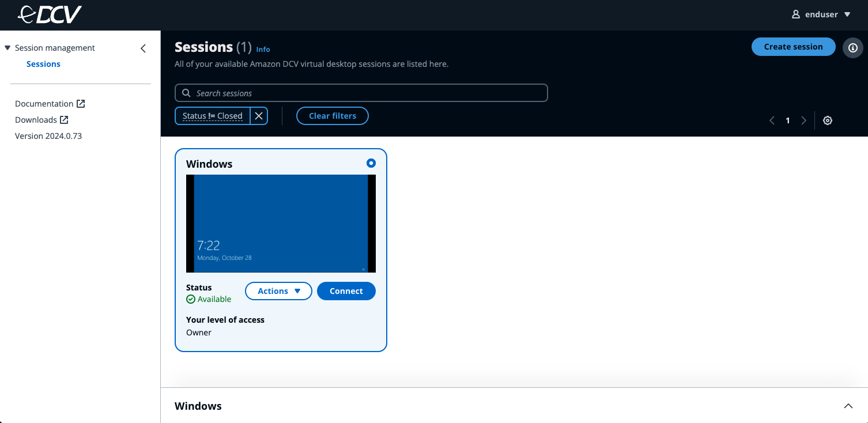Screen dimensions: 868x423
Task: Click the user profile icon beside enduser
Action: click(797, 14)
